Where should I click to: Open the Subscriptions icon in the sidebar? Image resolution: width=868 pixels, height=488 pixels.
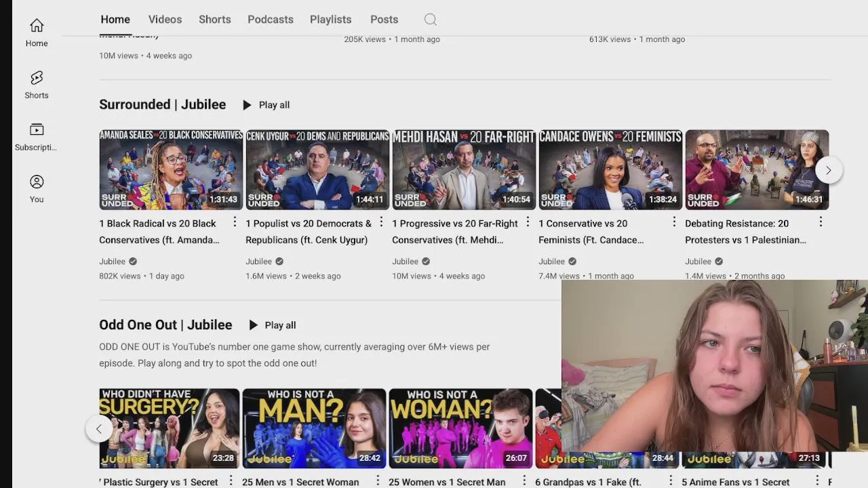[37, 129]
